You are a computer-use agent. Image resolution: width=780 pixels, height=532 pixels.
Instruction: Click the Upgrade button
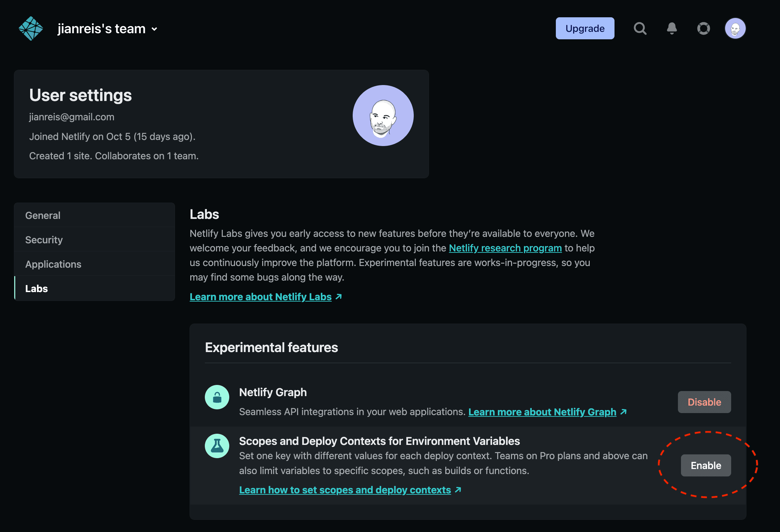pos(585,28)
